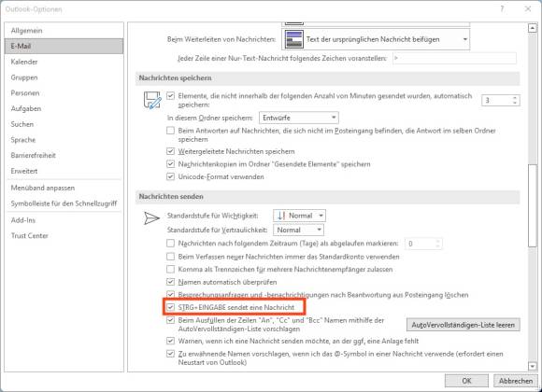
Task: Click the minutes value field showing 3
Action: 496,100
